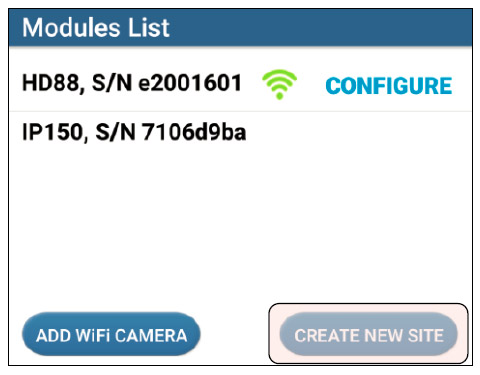Viewport: 480px width, 375px height.
Task: Click the highlighted box around CREATE NEW SITE
Action: click(369, 333)
